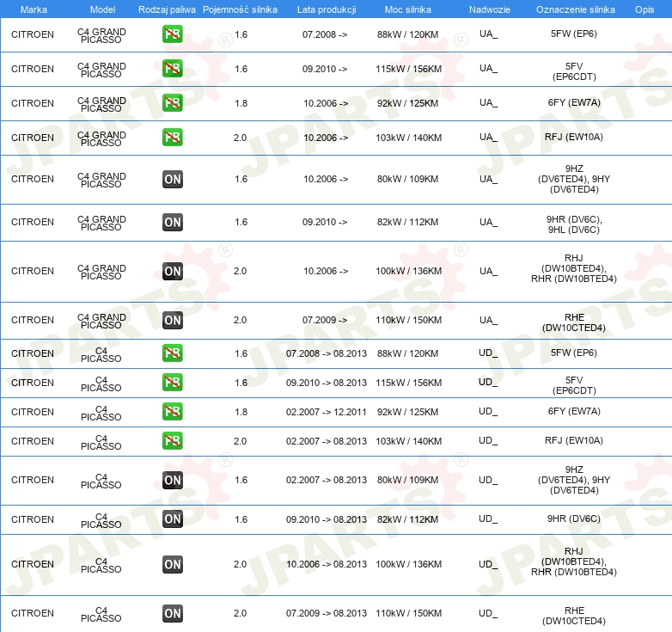This screenshot has width=672, height=632.
Task: Click 110kW / 150KM in C4 Picasso UD_ row
Action: pos(408,613)
